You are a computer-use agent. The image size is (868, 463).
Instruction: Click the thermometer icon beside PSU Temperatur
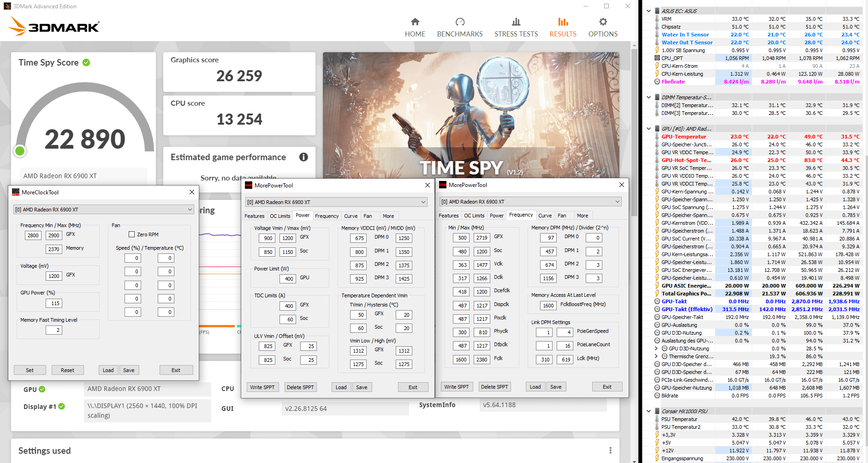[657, 419]
